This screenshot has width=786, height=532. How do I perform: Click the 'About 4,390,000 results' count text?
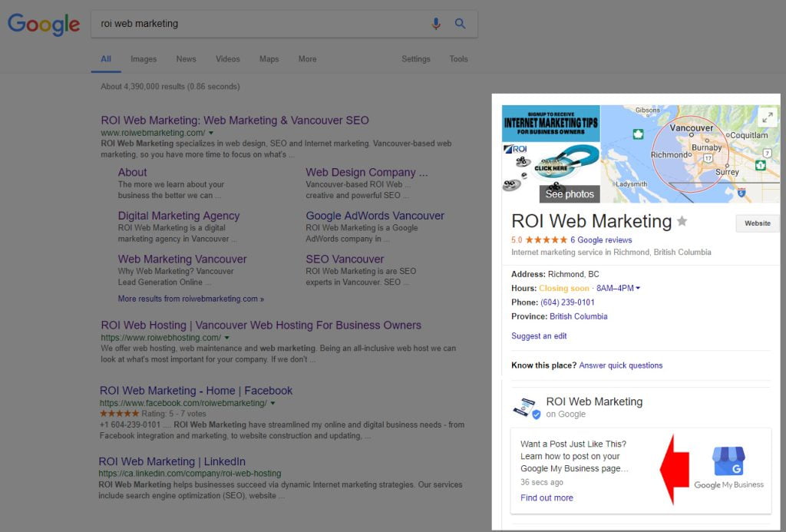tap(170, 87)
